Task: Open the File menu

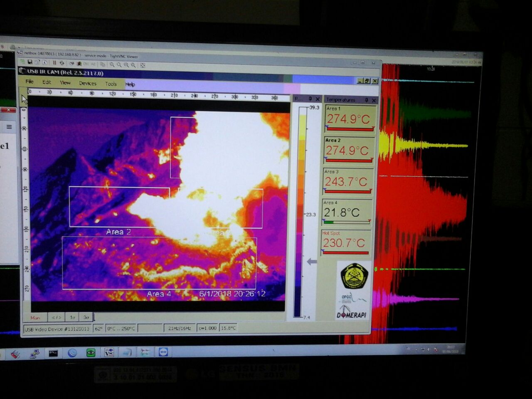Action: 30,81
